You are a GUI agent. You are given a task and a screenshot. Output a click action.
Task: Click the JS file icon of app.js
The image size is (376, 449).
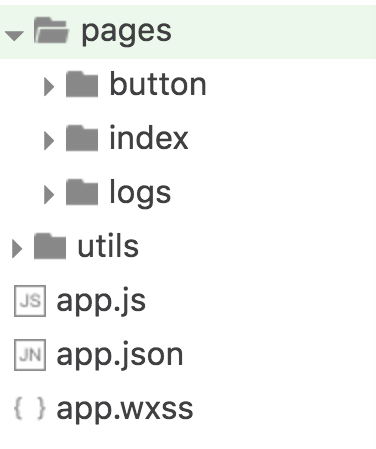[30, 301]
